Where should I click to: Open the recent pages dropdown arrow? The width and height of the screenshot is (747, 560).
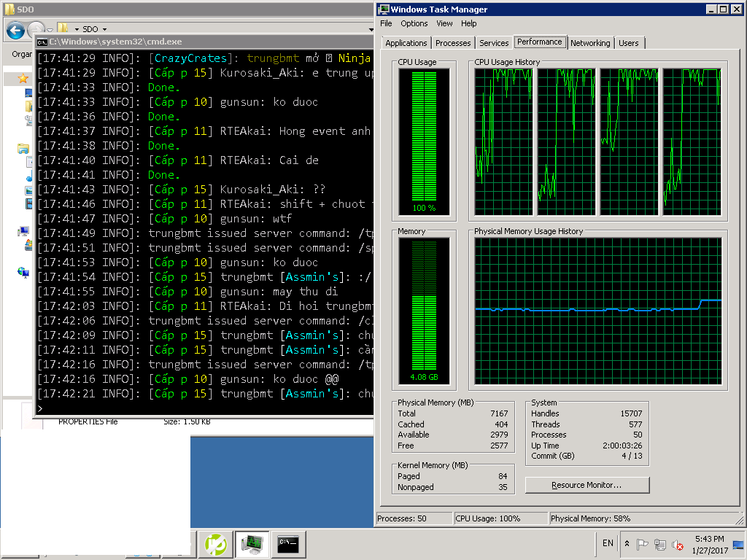pos(50,30)
